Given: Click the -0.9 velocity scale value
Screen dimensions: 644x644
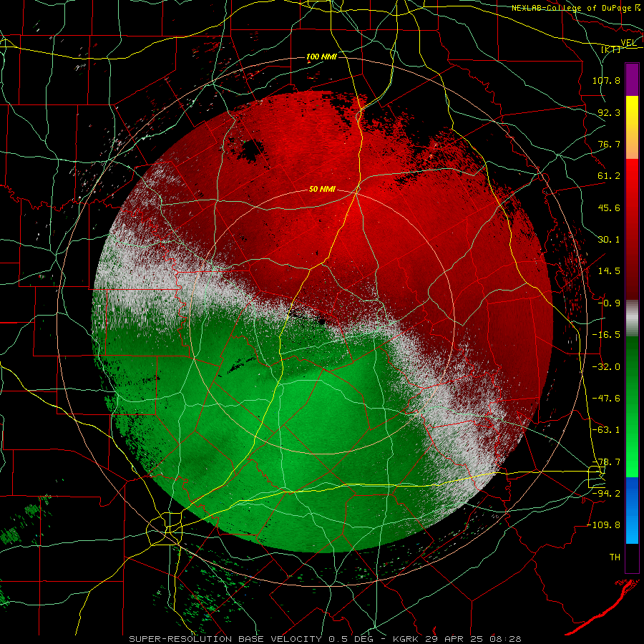Looking at the screenshot, I should (x=609, y=303).
